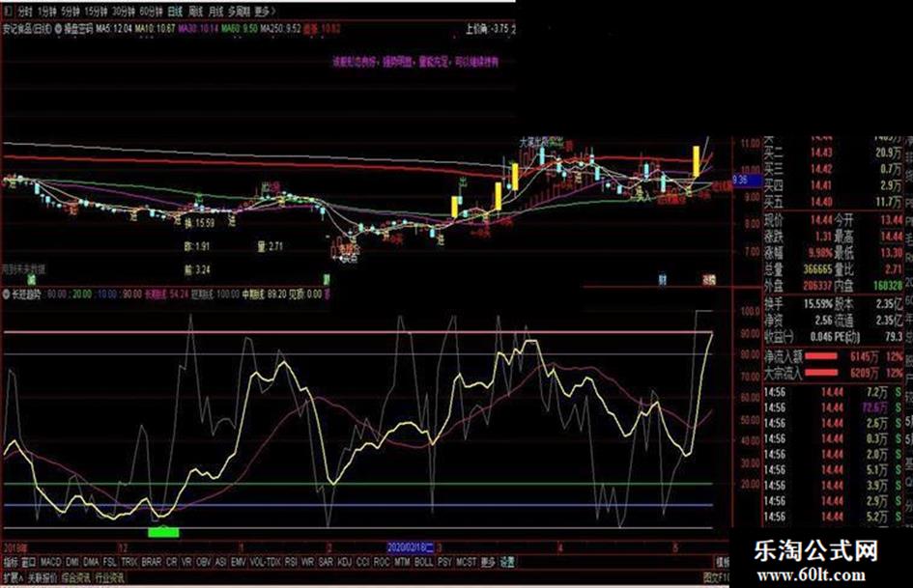Open the 指标 indicator button
The height and width of the screenshot is (588, 913).
tap(11, 562)
